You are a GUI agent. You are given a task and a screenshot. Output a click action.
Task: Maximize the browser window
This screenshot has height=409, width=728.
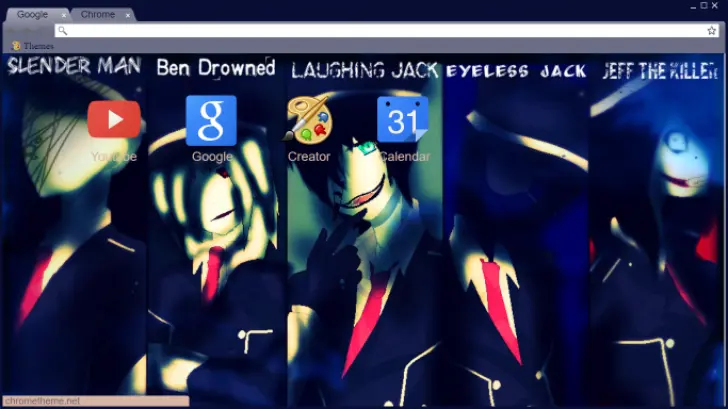[702, 5]
